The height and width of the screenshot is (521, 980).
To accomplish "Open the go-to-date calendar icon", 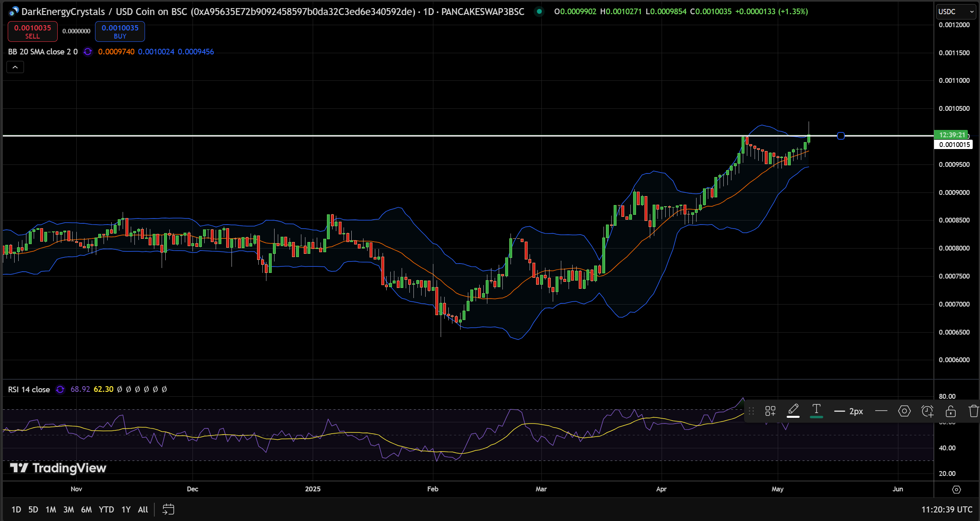I will (x=168, y=509).
